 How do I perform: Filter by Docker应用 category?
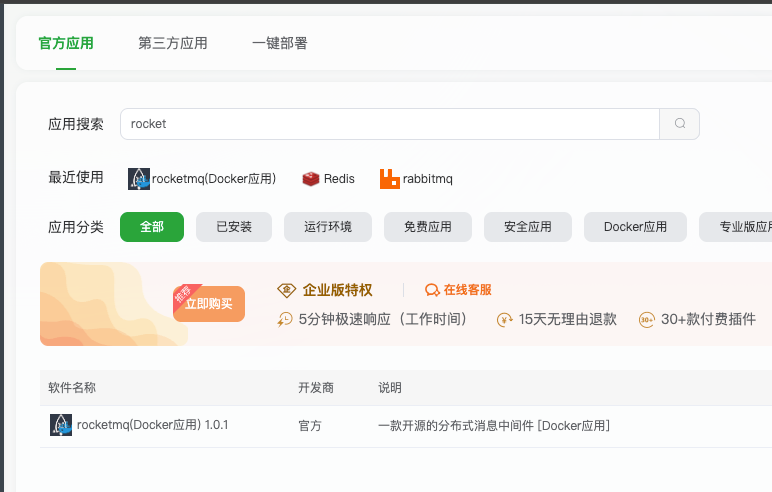pos(635,227)
